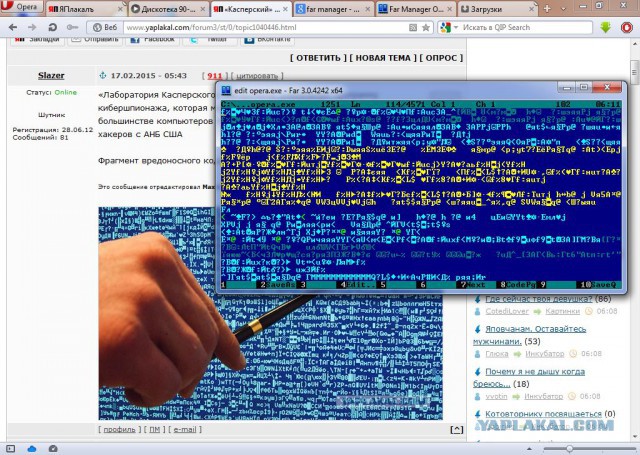Click the НОВАЯ ТЕМА link
The image size is (640, 455).
[x=383, y=58]
